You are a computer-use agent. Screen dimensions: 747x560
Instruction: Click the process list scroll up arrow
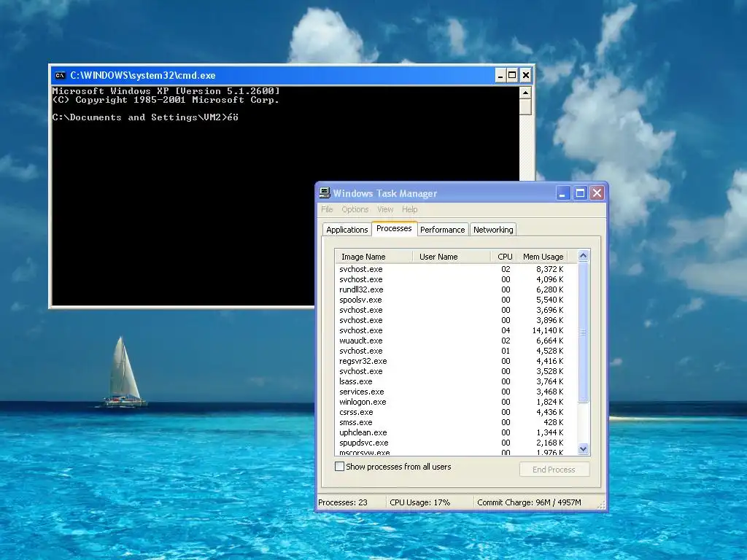click(x=583, y=256)
